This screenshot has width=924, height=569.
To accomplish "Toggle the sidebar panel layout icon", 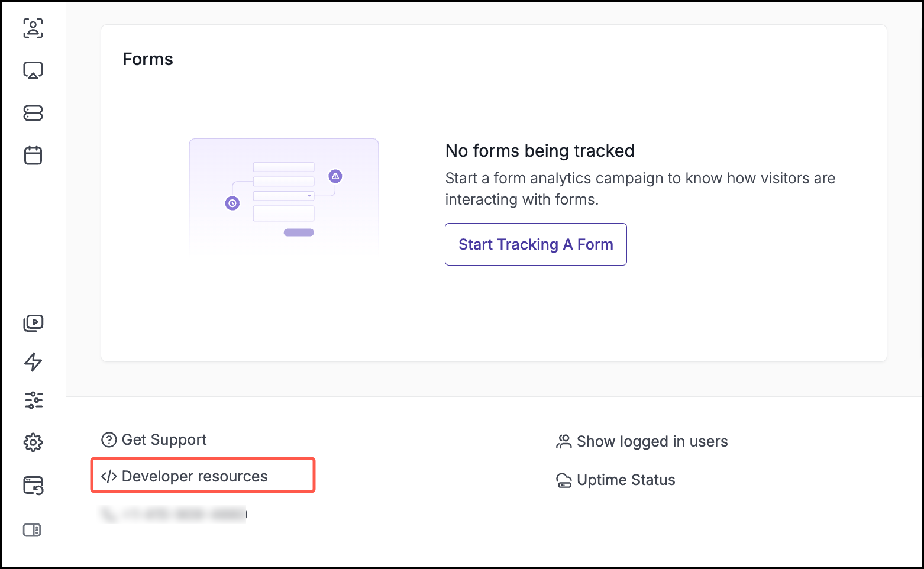I will click(x=32, y=530).
